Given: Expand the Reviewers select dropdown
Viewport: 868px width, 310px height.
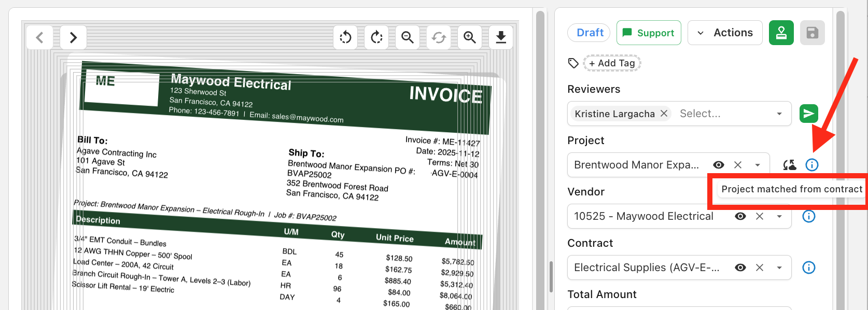Looking at the screenshot, I should point(779,114).
